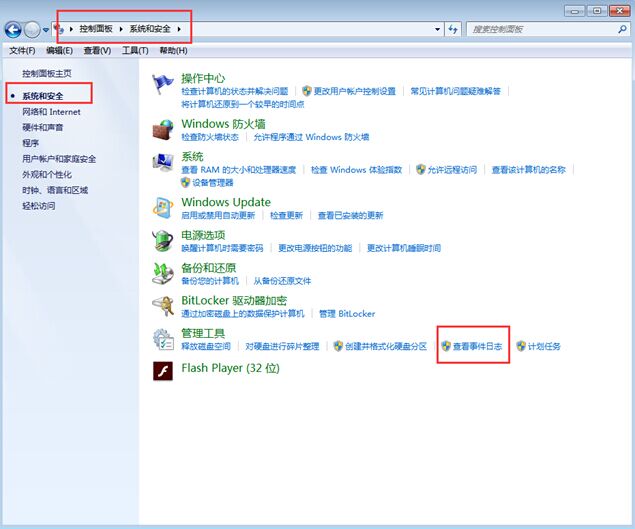The image size is (635, 529).
Task: Expand the root arrow before 控制面板 breadcrumb
Action: tap(71, 29)
